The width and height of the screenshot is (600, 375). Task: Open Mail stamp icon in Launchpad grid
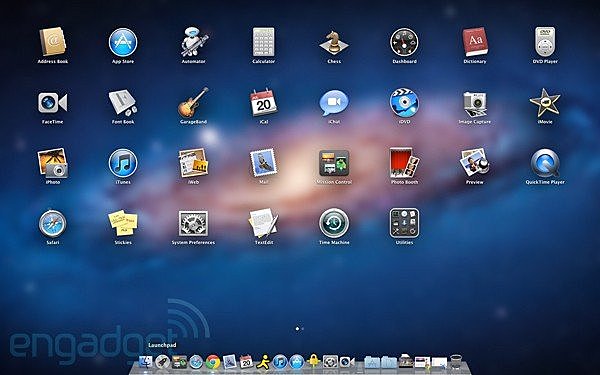264,163
